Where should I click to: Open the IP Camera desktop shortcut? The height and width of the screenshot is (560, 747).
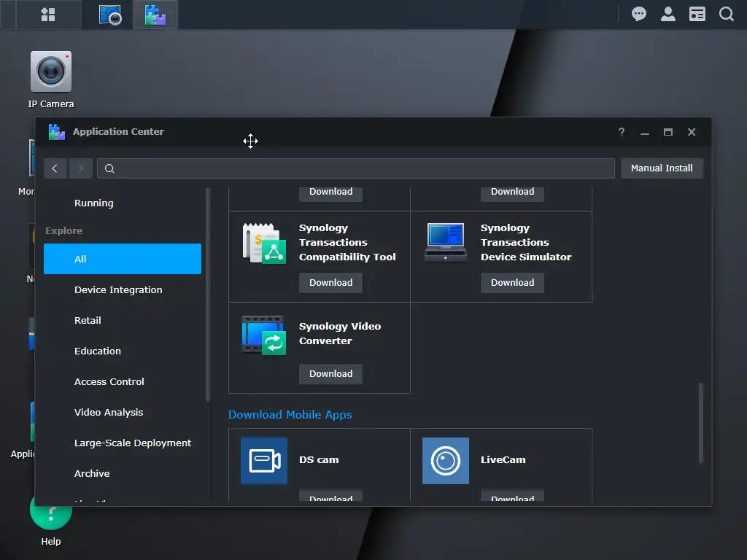(51, 80)
